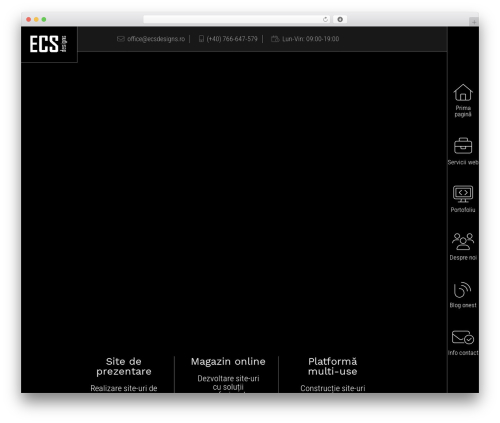Click the Dezvoltare site-uri cu soluții text
This screenshot has width=500, height=423.
click(x=228, y=383)
